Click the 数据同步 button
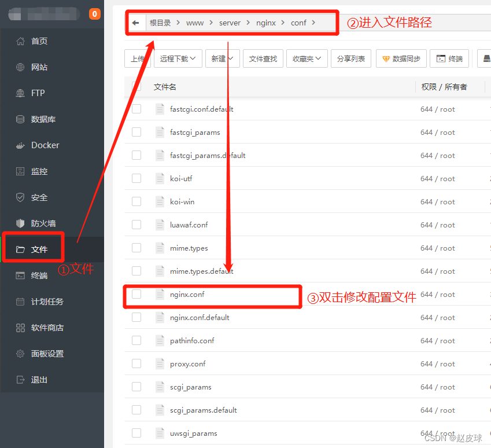 pos(401,58)
